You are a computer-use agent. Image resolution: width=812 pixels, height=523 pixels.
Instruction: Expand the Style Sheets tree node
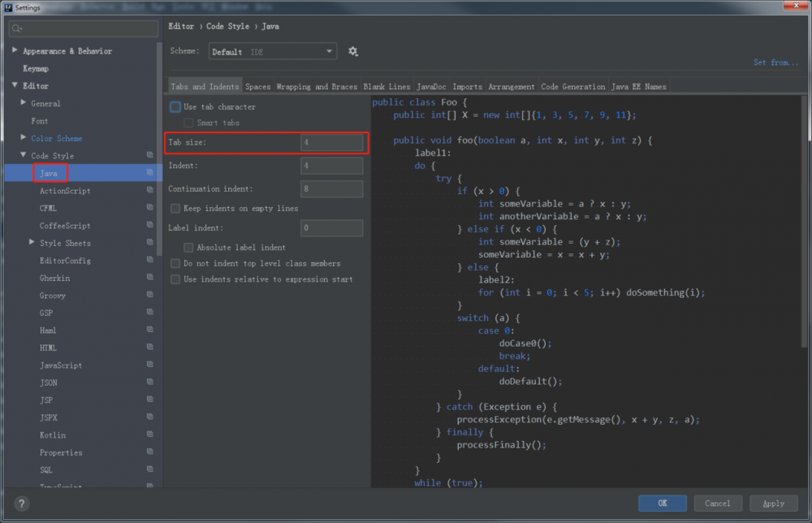32,243
